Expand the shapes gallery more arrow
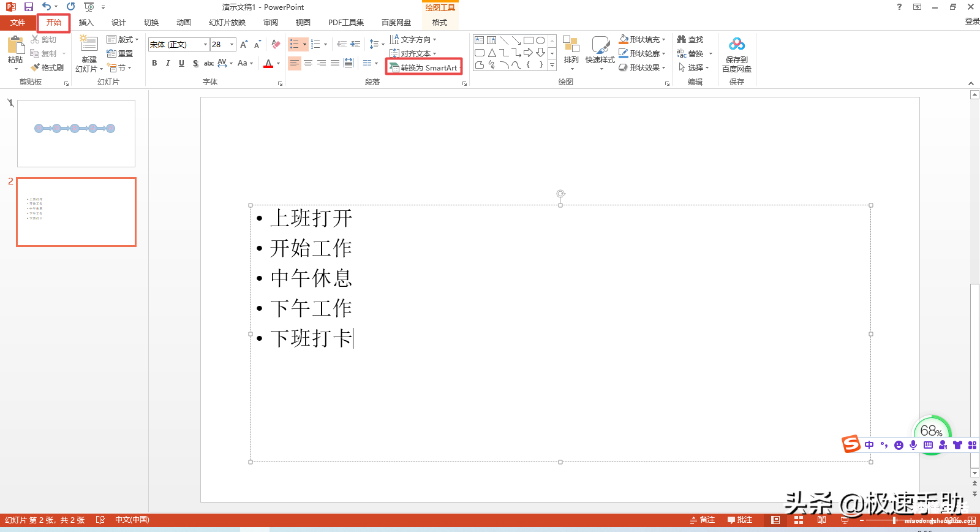This screenshot has width=980, height=532. pos(552,65)
